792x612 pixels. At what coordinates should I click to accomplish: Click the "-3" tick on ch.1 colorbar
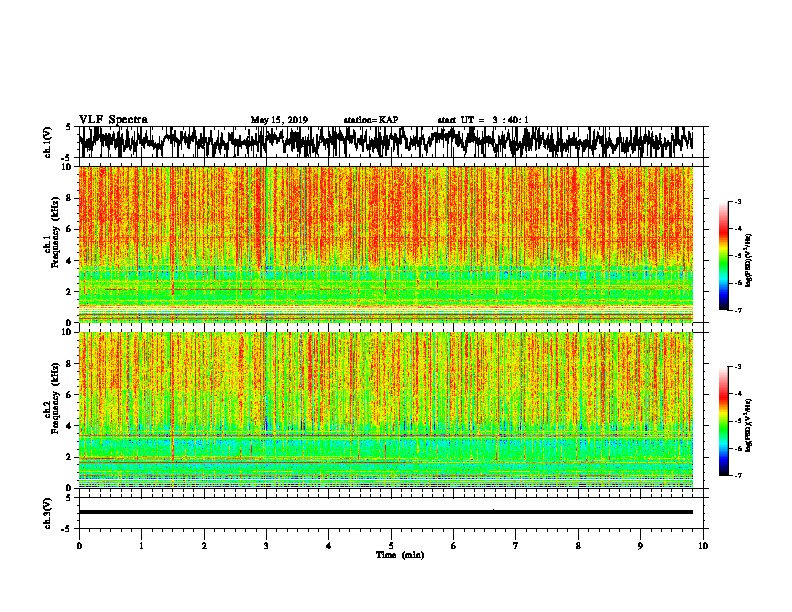pyautogui.click(x=738, y=202)
